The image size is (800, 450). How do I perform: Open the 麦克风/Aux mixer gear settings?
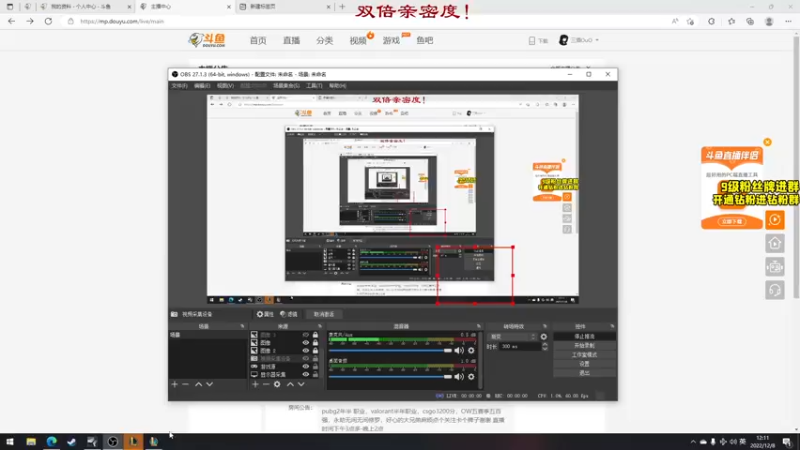point(471,351)
